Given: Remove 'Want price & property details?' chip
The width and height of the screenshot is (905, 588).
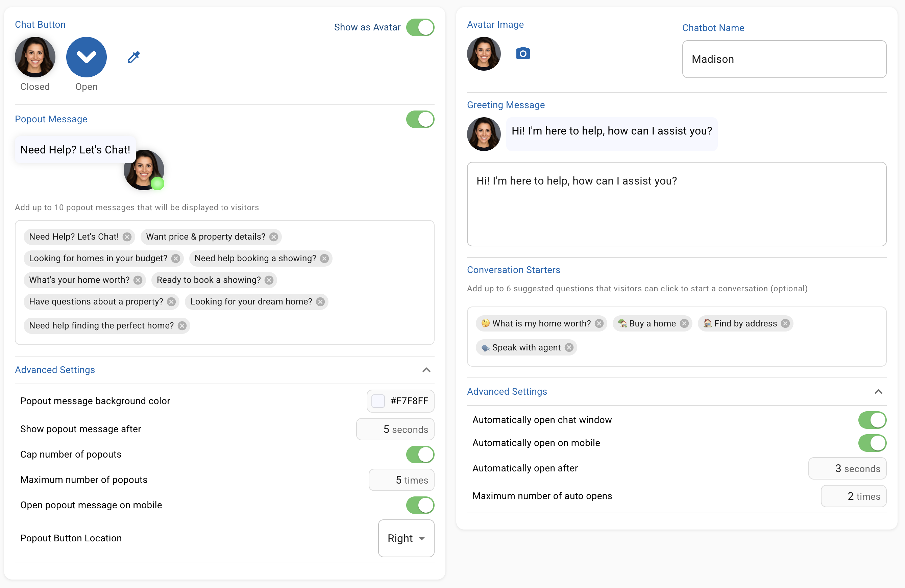Looking at the screenshot, I should tap(273, 237).
